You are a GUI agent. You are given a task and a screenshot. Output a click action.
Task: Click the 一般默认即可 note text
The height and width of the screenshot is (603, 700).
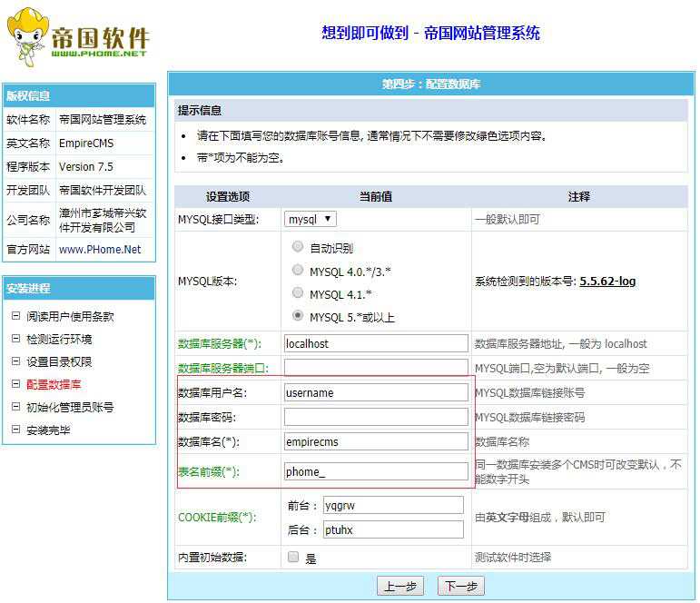coord(508,219)
